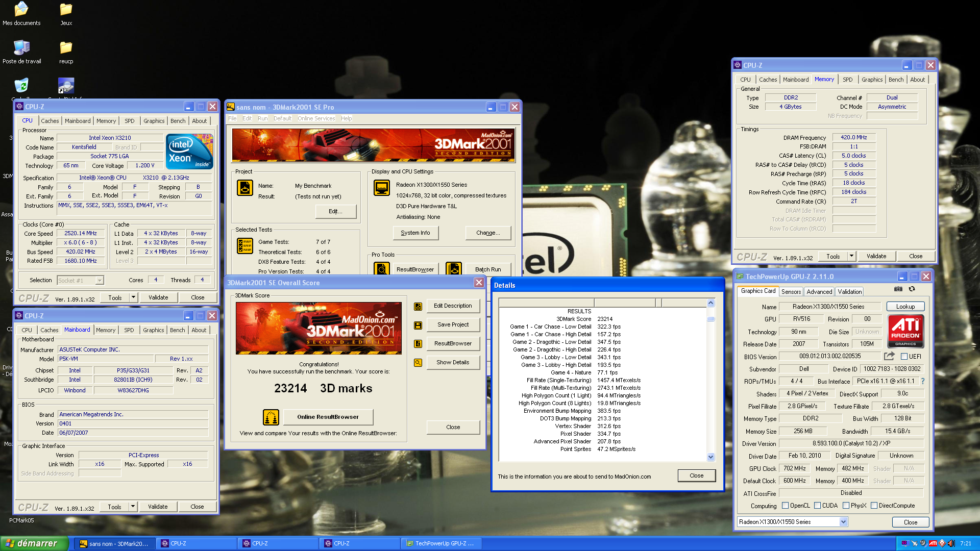The width and height of the screenshot is (980, 551).
Task: Switch to the Sensors tab in GPU-Z
Action: [x=791, y=292]
